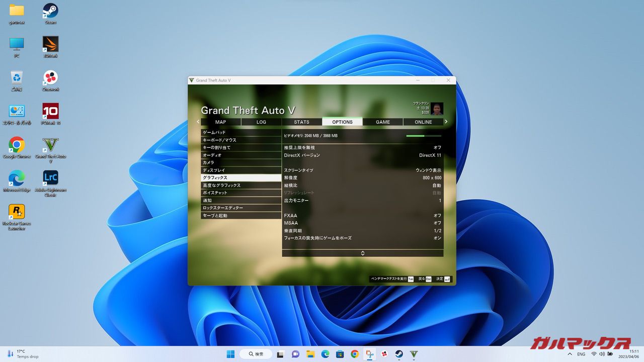Screen dimensions: 644x362
Task: Click the Franklin character portrait
Action: pyautogui.click(x=437, y=109)
